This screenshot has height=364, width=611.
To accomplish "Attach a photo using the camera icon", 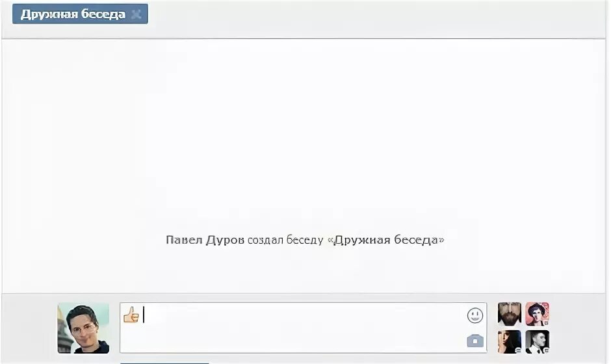I will pyautogui.click(x=475, y=341).
